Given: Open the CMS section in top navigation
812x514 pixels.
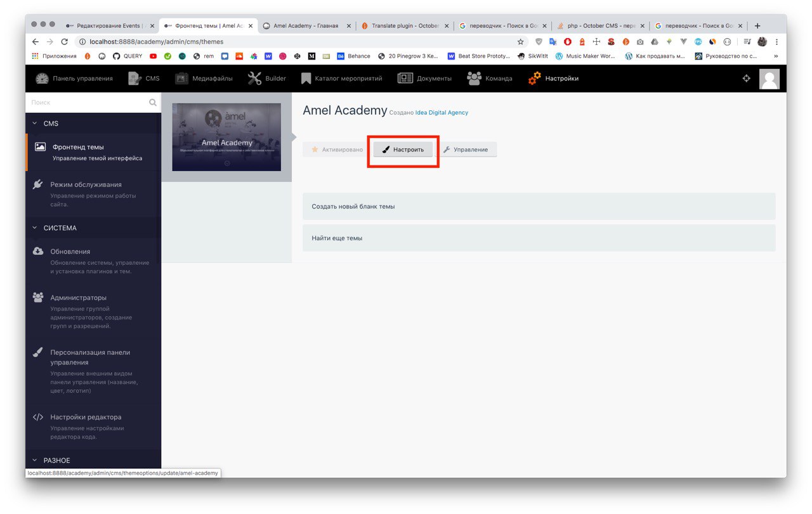Looking at the screenshot, I should [x=143, y=79].
